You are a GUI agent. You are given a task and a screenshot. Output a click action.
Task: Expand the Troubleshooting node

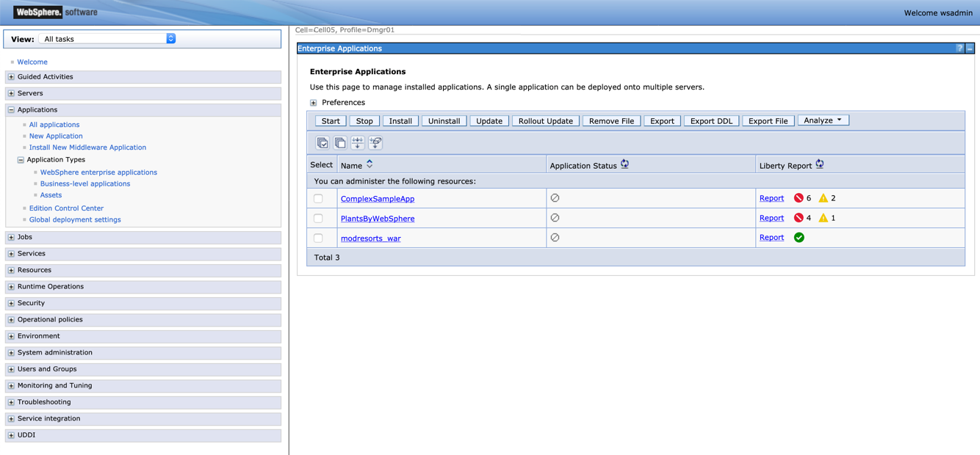pos(11,403)
